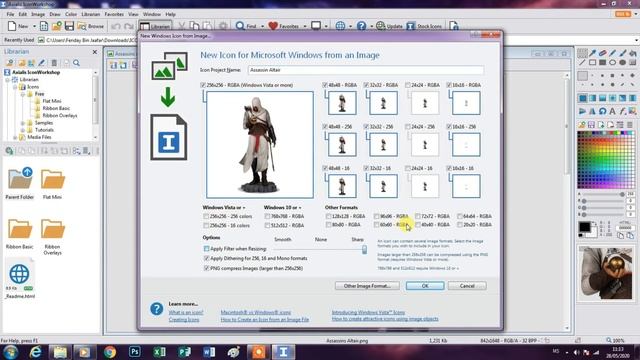The height and width of the screenshot is (360, 640).
Task: Click the Cancel button in dialog
Action: [x=467, y=286]
